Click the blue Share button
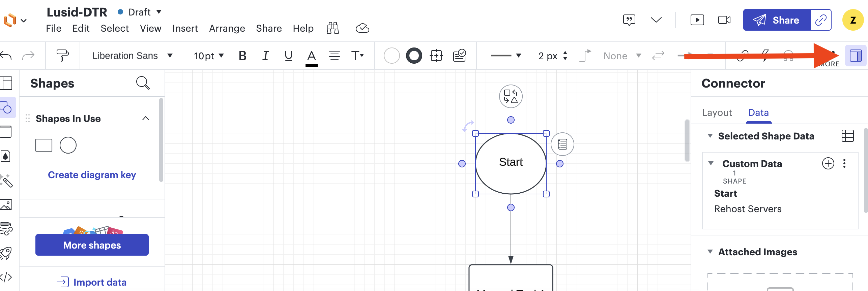 pos(777,20)
